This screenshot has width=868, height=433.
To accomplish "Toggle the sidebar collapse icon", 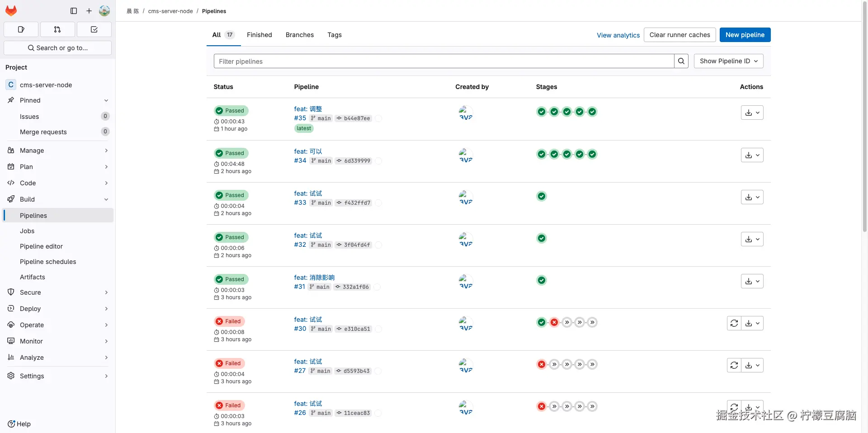I will click(x=74, y=11).
